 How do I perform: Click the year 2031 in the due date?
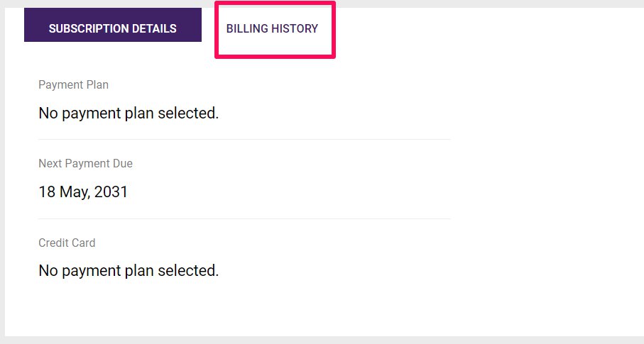(110, 192)
